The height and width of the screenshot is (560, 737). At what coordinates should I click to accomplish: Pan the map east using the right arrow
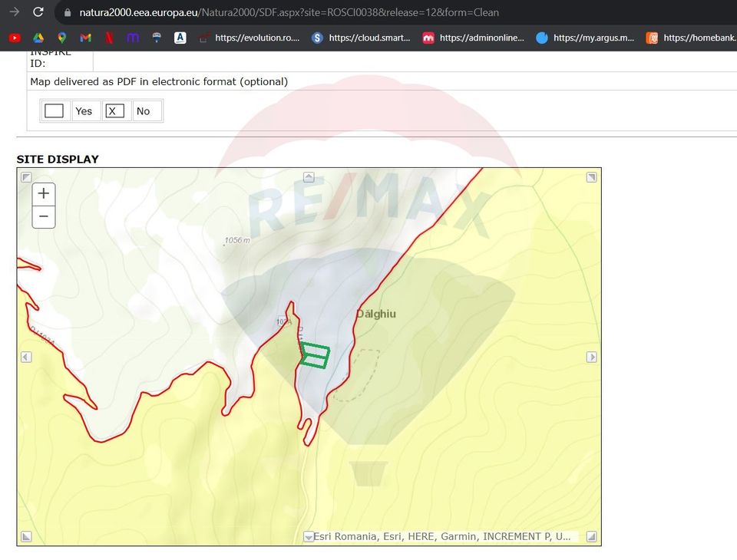click(591, 357)
